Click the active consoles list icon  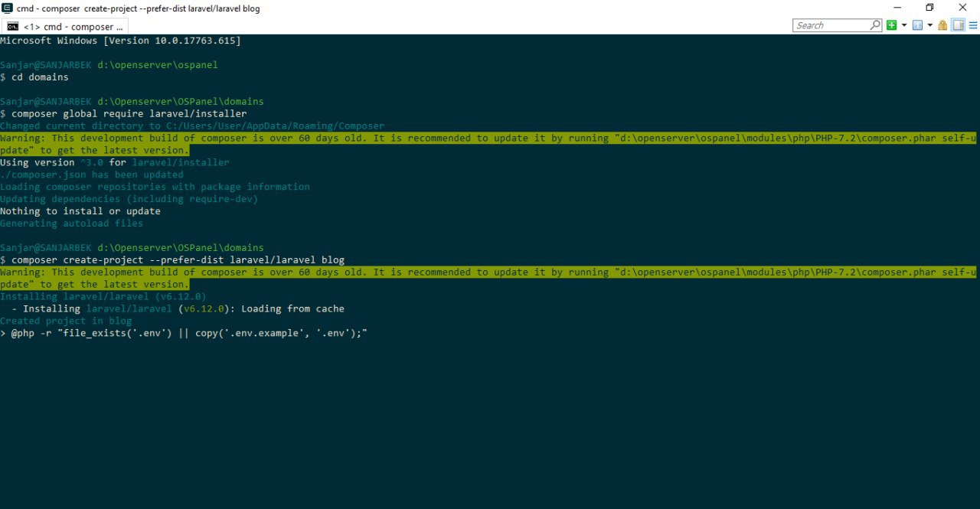(x=917, y=25)
